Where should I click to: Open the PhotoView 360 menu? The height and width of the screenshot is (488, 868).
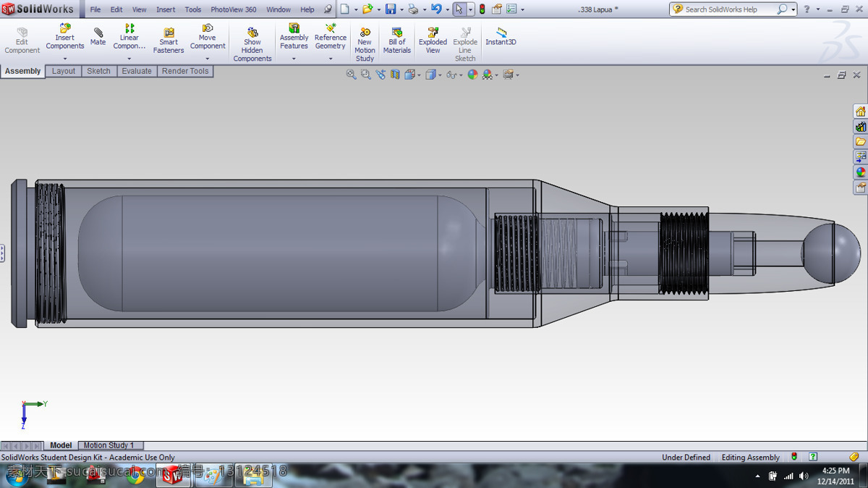point(233,9)
